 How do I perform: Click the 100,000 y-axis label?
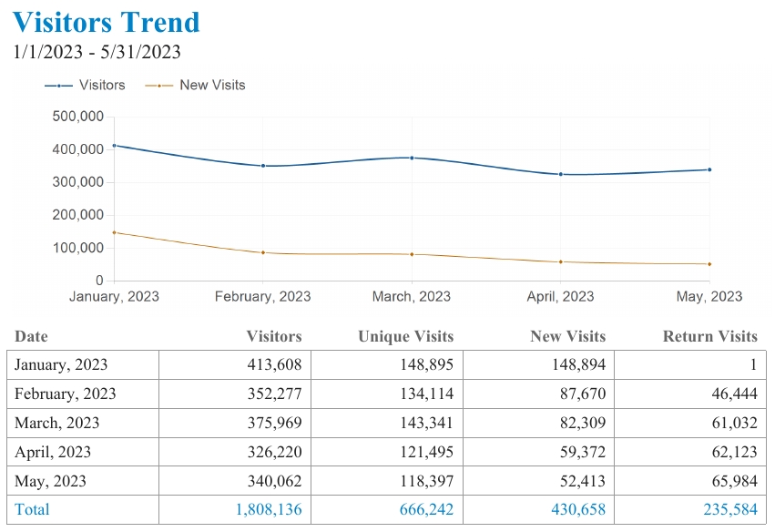coord(78,248)
